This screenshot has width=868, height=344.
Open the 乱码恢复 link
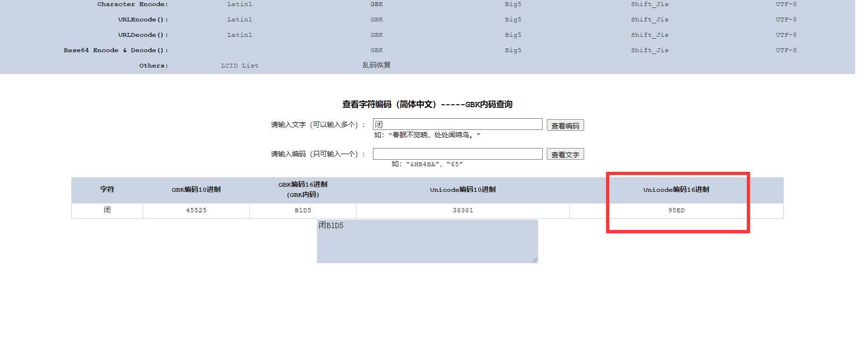coord(377,65)
